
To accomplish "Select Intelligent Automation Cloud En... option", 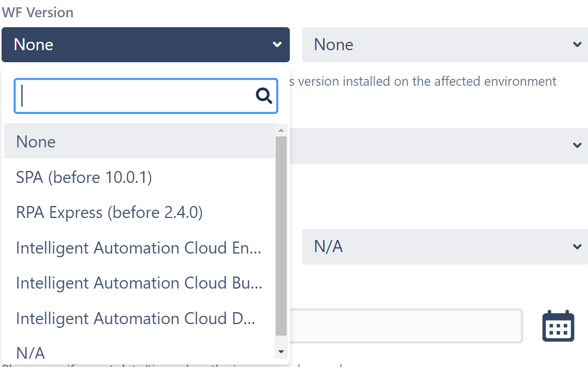I will (x=140, y=248).
